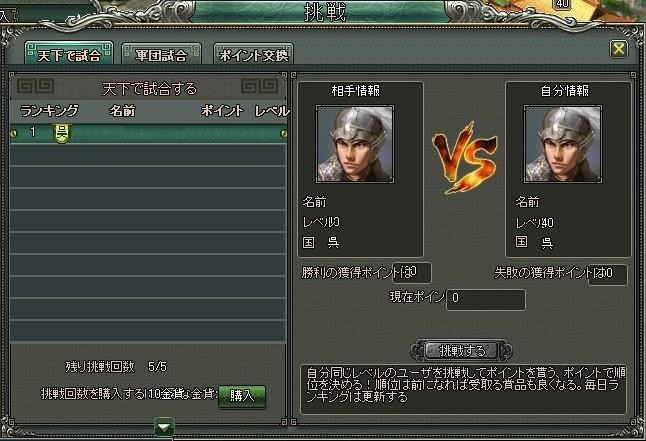Click the flaming VS emblem
The image size is (646, 441).
pyautogui.click(x=465, y=158)
